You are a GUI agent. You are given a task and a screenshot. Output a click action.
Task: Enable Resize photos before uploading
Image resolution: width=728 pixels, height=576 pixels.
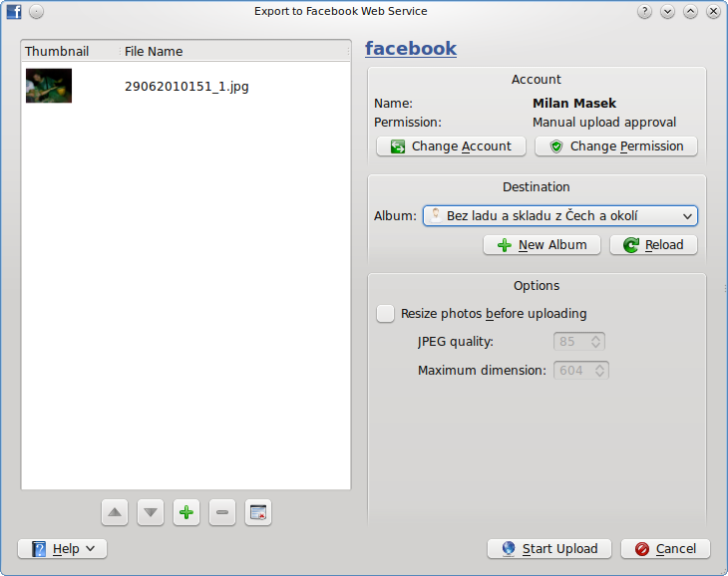tap(385, 314)
